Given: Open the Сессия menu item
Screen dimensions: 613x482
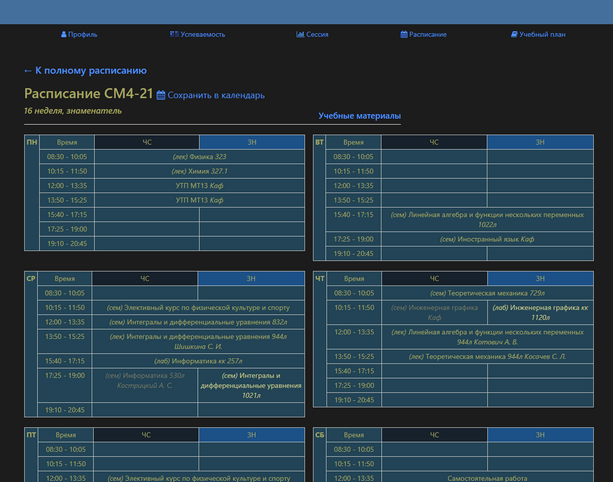Looking at the screenshot, I should pyautogui.click(x=317, y=34).
